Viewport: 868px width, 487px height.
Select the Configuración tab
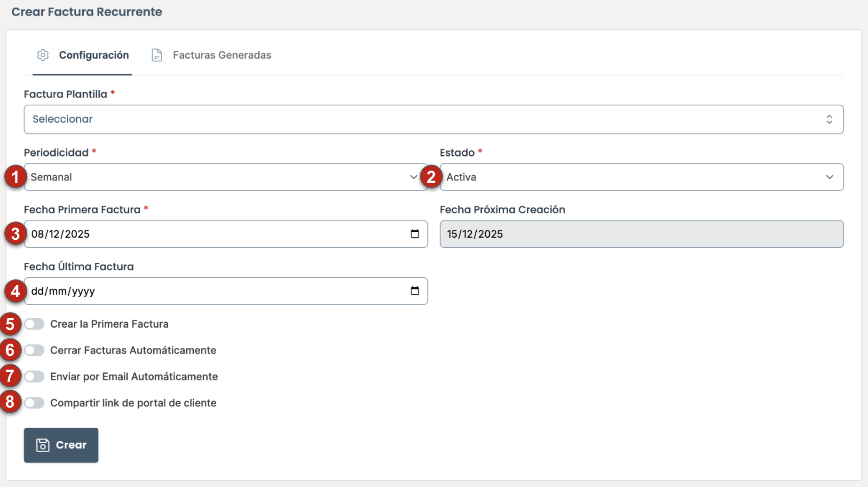coord(94,55)
